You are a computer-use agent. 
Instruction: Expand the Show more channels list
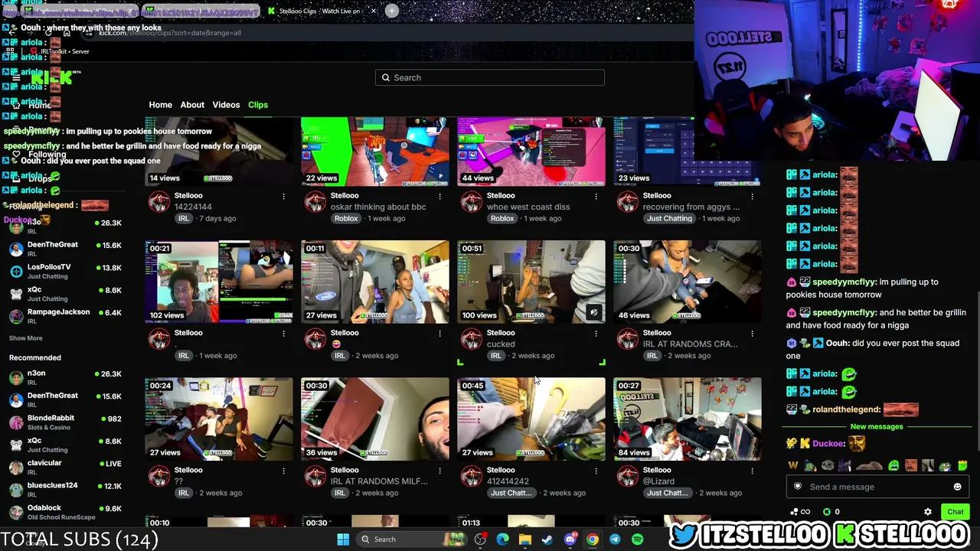point(26,338)
